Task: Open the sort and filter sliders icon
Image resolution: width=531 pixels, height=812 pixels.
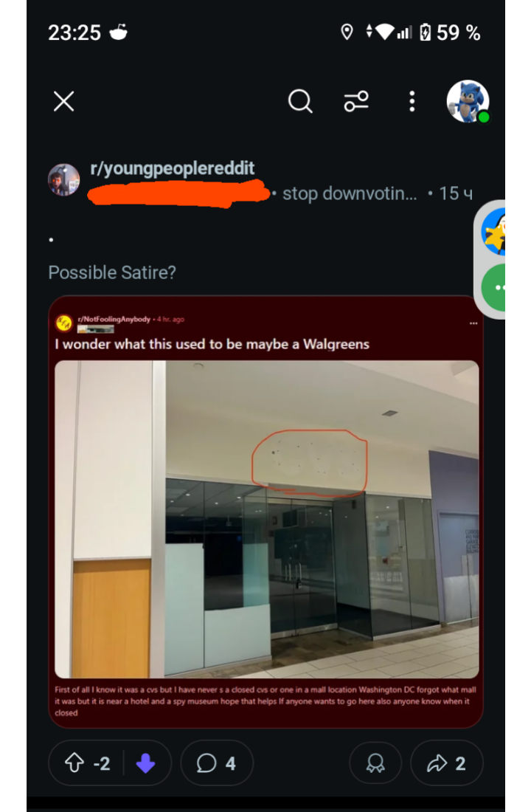Action: click(356, 101)
